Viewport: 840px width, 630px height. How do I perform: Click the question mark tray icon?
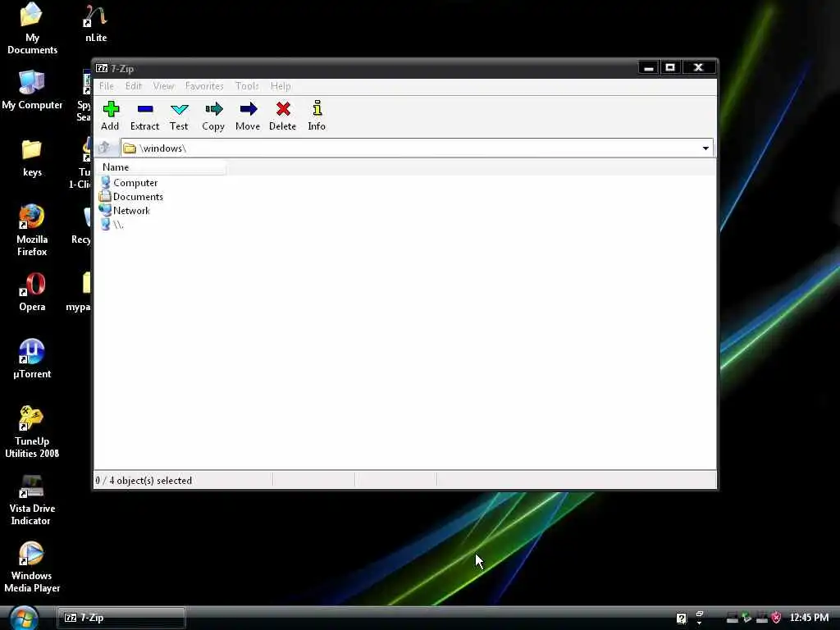tap(682, 619)
